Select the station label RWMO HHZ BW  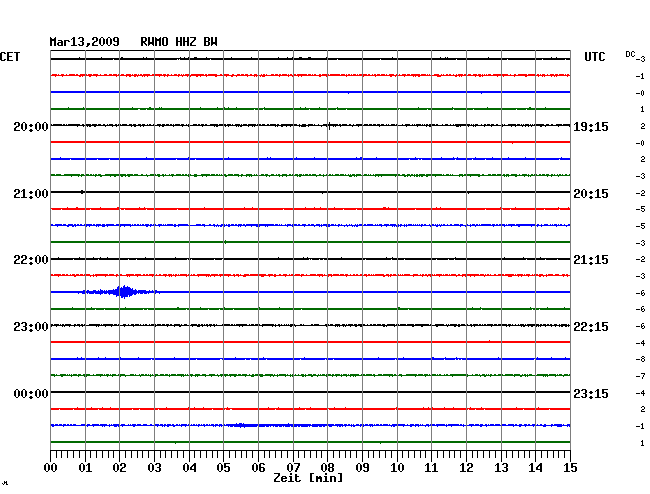tap(179, 42)
